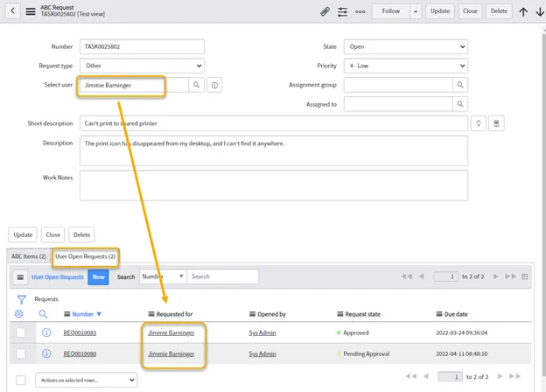Switch to the ABC Items tab
This screenshot has width=546, height=392.
(x=27, y=256)
